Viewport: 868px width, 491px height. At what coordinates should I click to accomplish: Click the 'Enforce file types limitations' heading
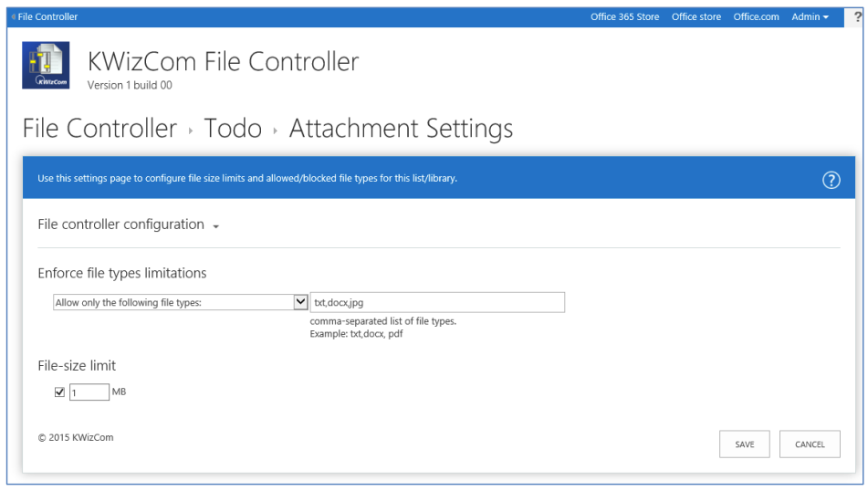121,273
